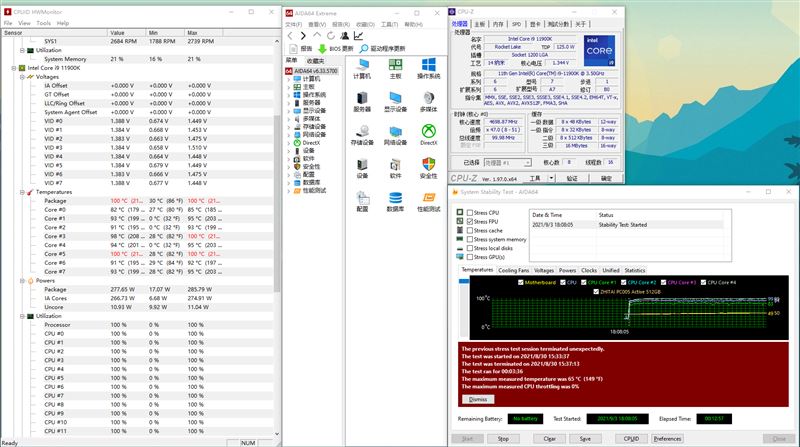This screenshot has width=800, height=447.
Task: Click the Back arrow in AIDA64 toolbar
Action: point(290,36)
